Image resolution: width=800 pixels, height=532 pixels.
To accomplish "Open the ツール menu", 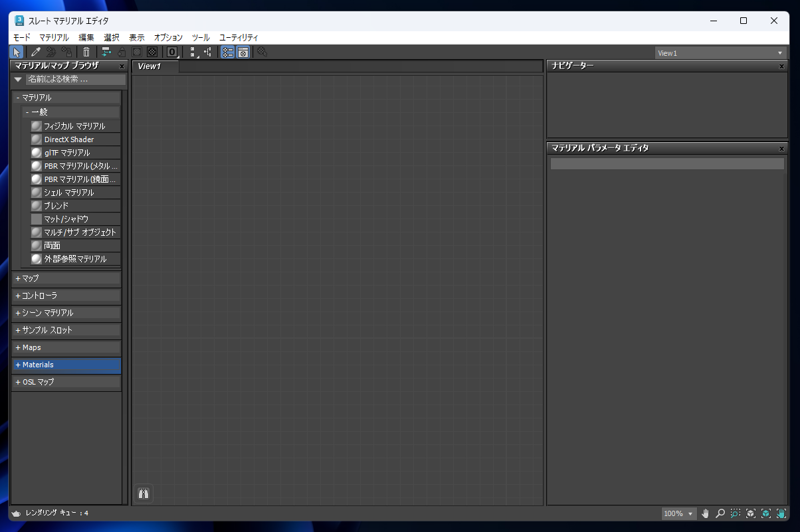I will point(201,37).
